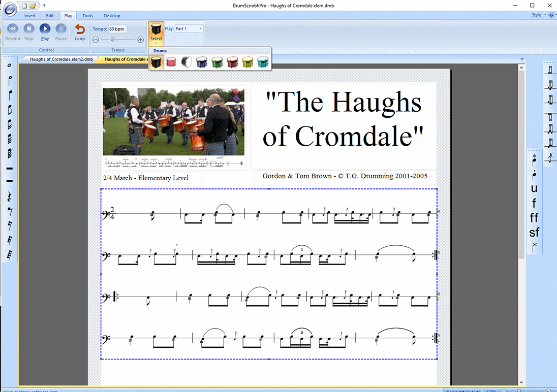The image size is (557, 392).
Task: Pick the yellow drum icon
Action: [247, 62]
